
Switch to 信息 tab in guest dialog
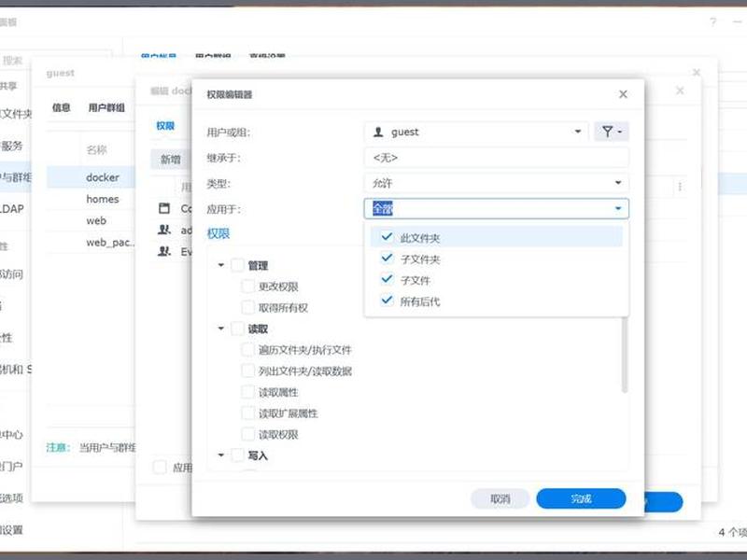point(61,107)
